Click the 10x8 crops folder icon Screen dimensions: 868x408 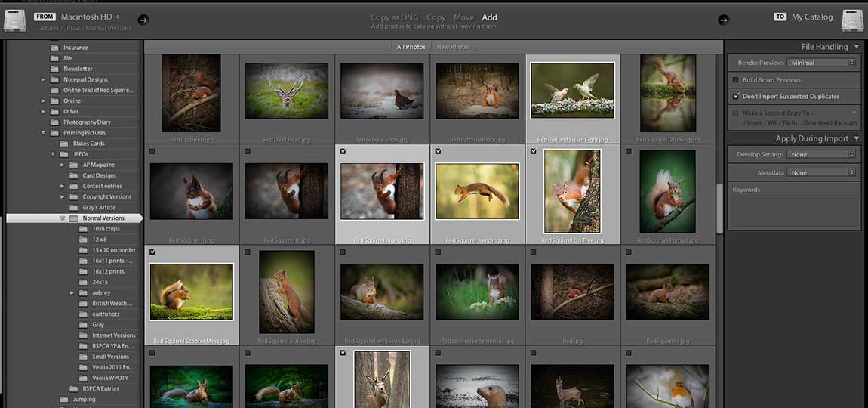click(83, 228)
